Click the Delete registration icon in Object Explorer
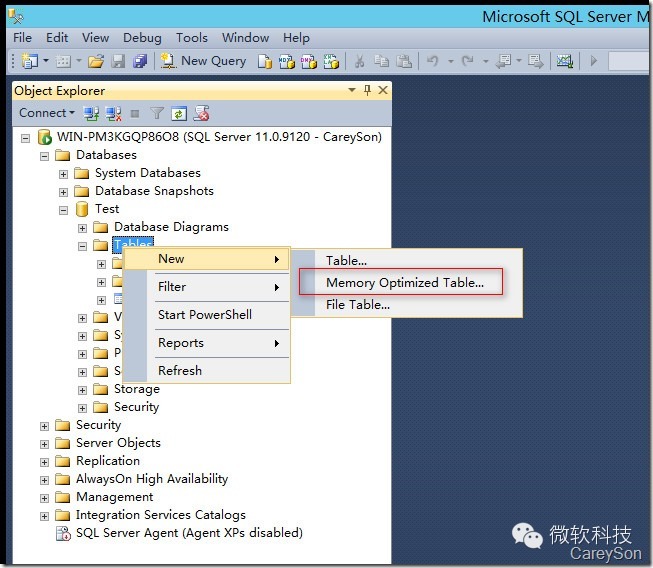This screenshot has width=653, height=568. tap(202, 113)
